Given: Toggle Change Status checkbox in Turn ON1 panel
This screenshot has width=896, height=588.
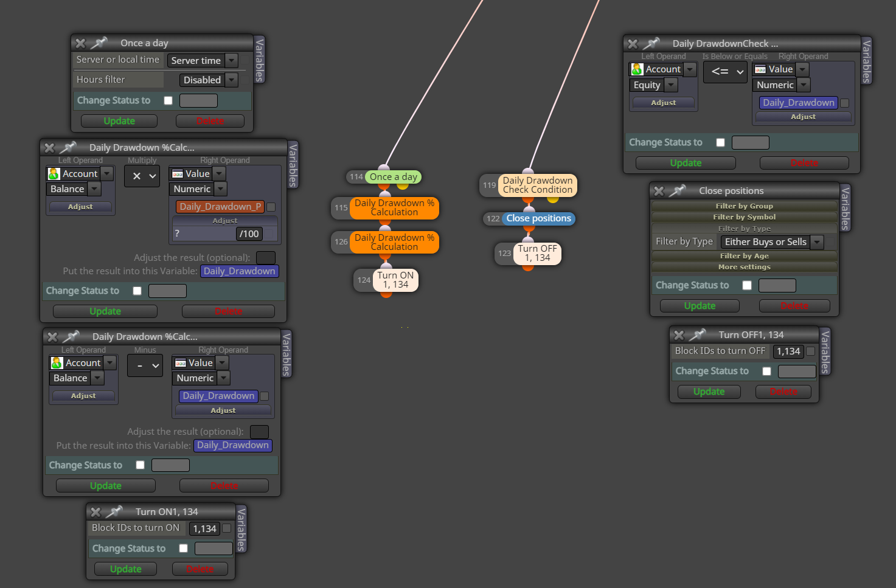Looking at the screenshot, I should pyautogui.click(x=184, y=548).
